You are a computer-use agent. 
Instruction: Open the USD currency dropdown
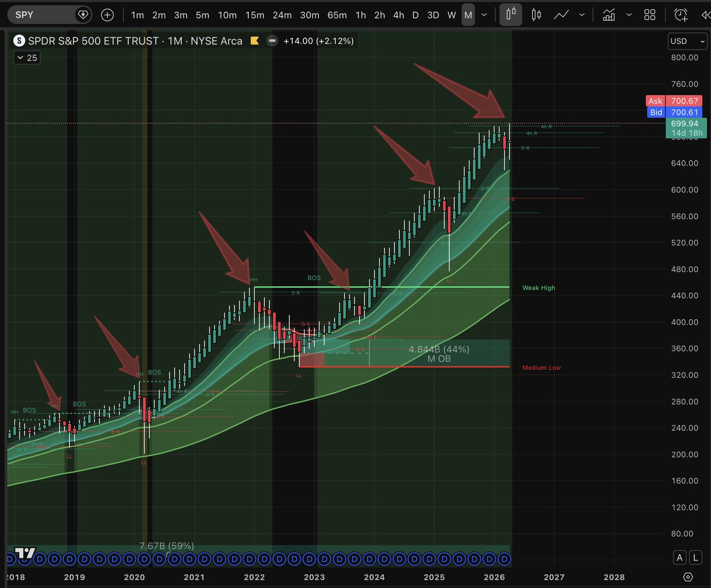686,41
